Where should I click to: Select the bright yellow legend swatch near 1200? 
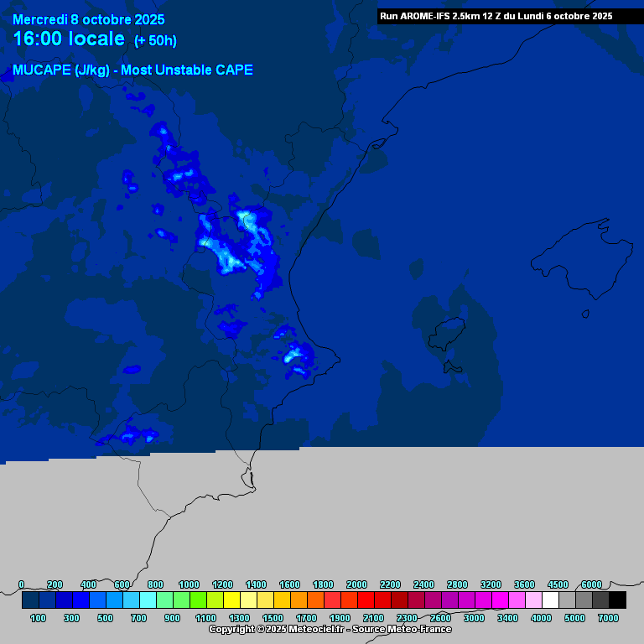[231, 600]
